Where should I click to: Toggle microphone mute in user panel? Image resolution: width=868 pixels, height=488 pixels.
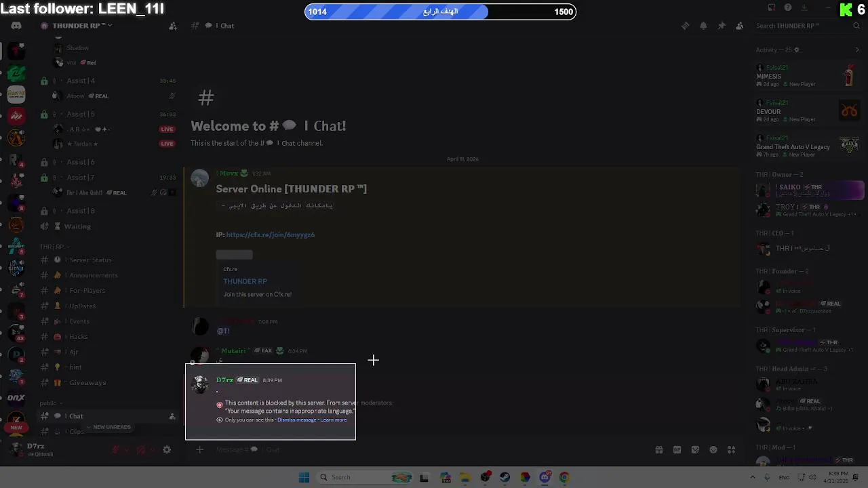click(x=116, y=449)
